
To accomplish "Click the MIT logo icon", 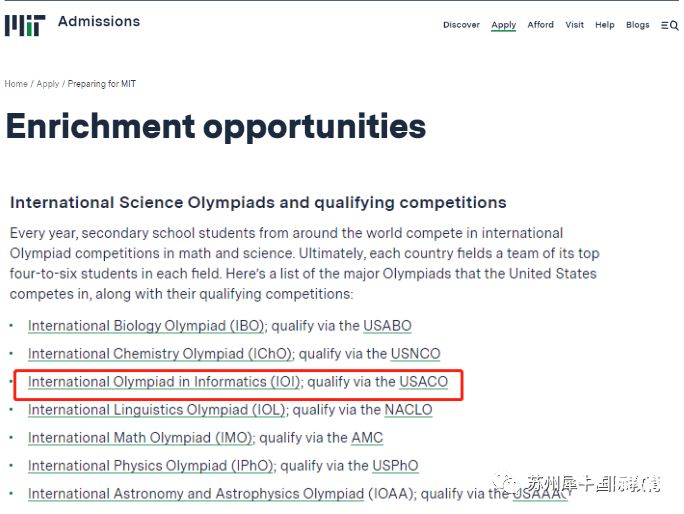I will [x=25, y=25].
